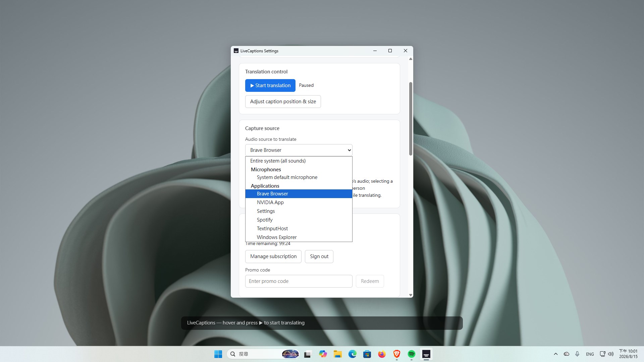The image size is (644, 362).
Task: Open Adjust caption position & size
Action: (283, 102)
